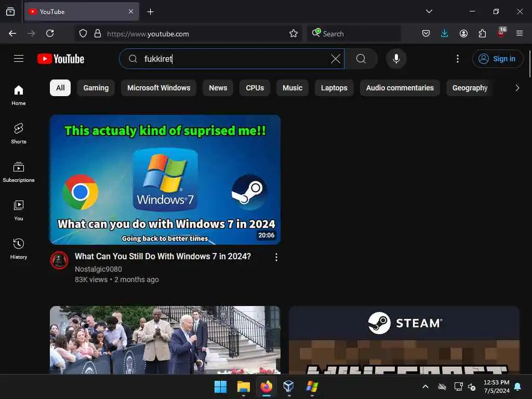Open Windows flag app on taskbar

click(312, 387)
